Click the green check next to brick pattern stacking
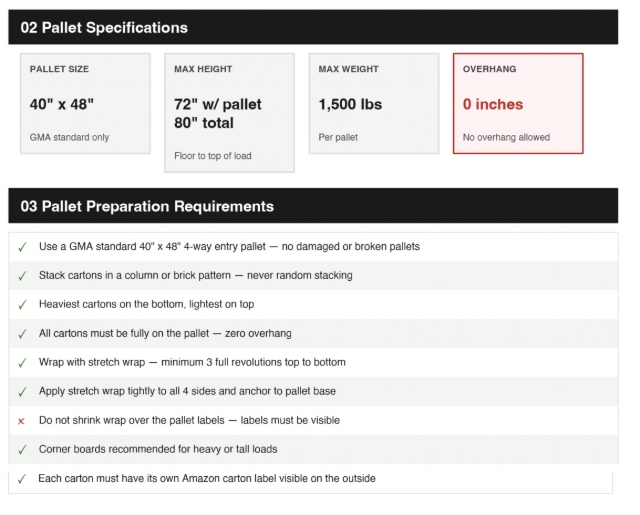The image size is (640, 515). pos(22,276)
